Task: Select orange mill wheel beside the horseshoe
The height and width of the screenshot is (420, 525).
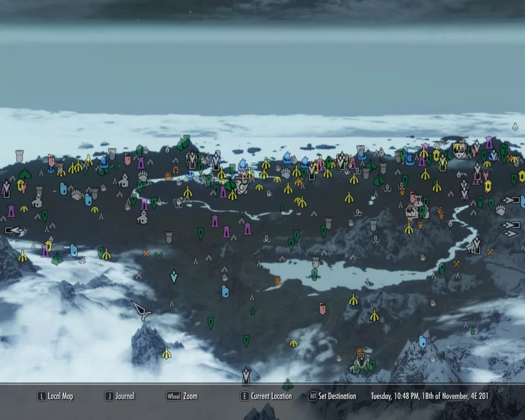Action: tap(168, 176)
